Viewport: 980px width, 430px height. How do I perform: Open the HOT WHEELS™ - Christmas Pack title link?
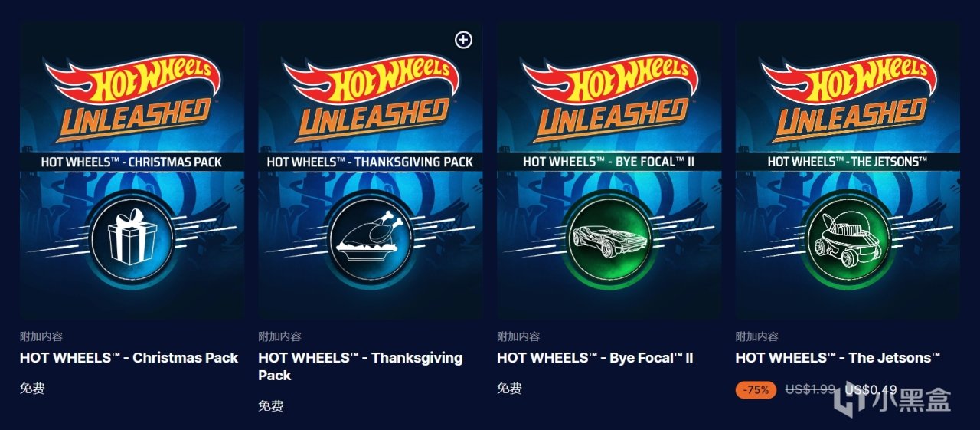click(x=129, y=358)
